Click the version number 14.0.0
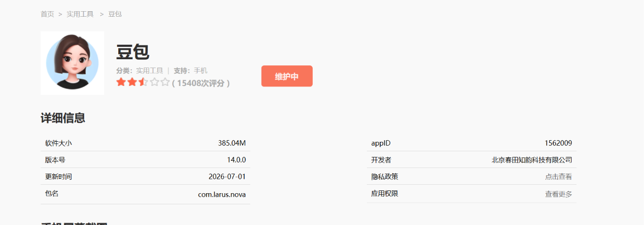The height and width of the screenshot is (225, 644). point(236,160)
